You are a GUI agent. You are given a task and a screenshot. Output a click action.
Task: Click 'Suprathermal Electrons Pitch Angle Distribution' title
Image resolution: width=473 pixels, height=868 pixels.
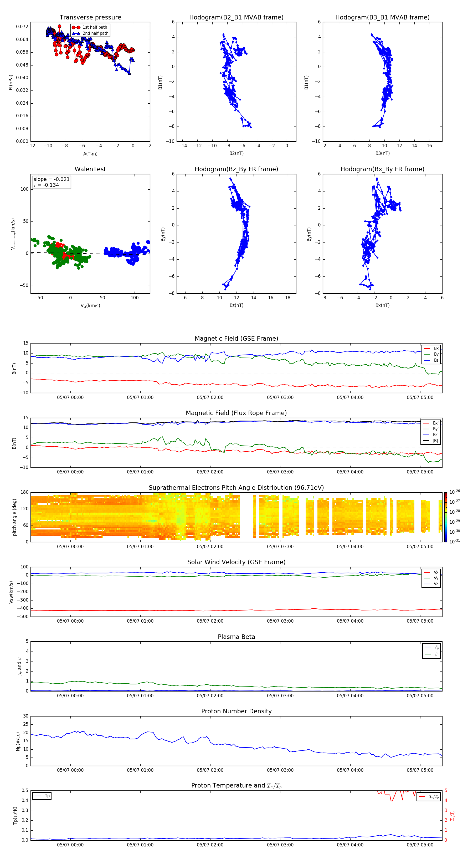pyautogui.click(x=236, y=488)
